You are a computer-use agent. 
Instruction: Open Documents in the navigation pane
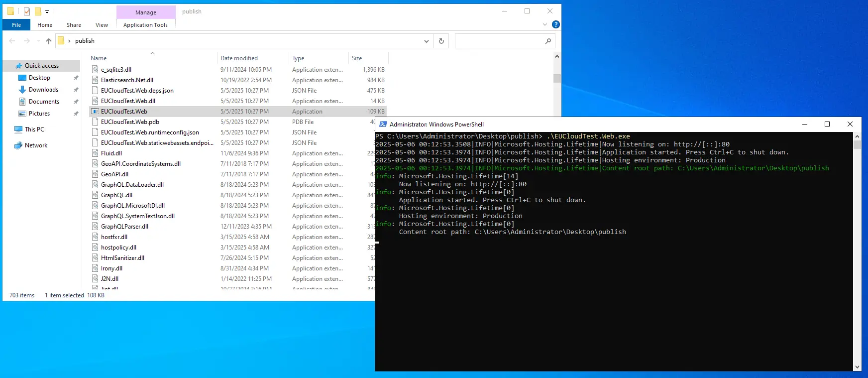(x=44, y=102)
